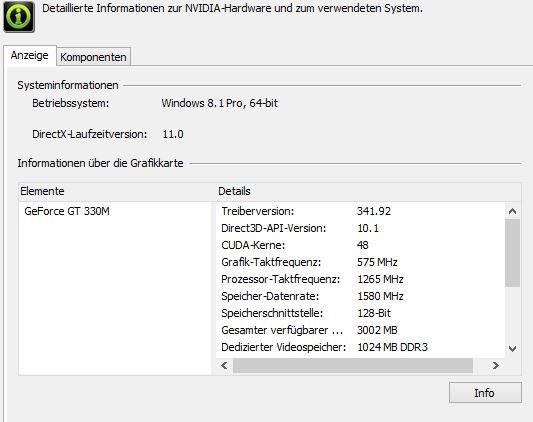Click the vertical scrollbar thumb in Details

point(513,253)
